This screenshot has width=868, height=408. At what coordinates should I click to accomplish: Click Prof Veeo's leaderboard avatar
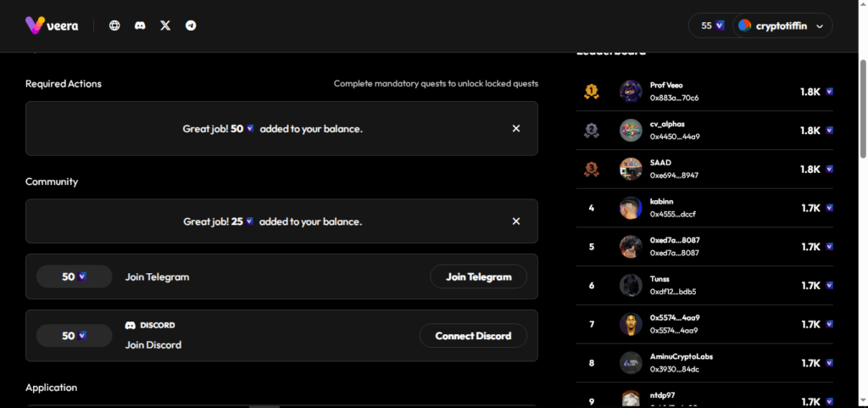[x=631, y=91]
